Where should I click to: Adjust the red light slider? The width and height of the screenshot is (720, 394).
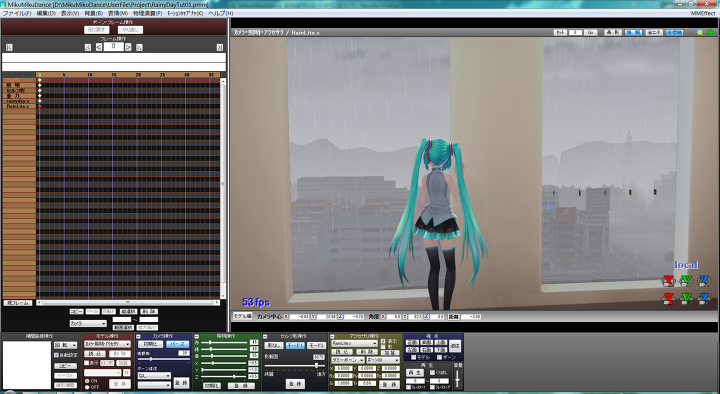coord(224,343)
